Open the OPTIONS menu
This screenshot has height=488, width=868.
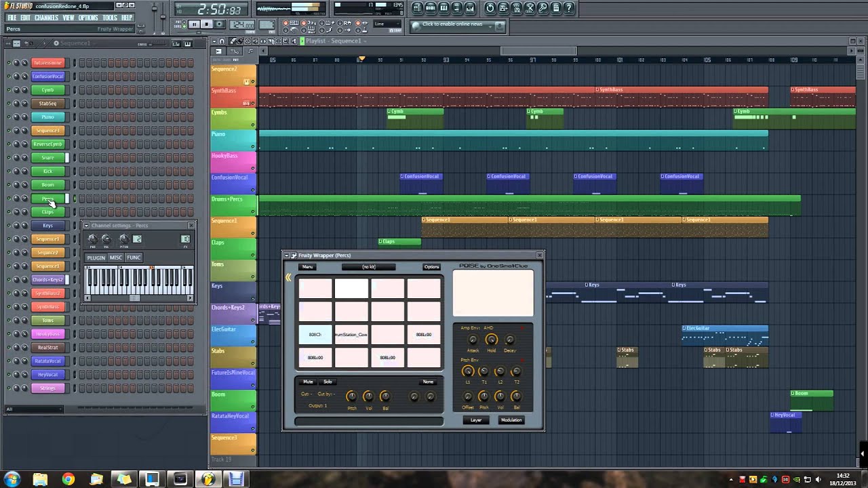coord(88,18)
